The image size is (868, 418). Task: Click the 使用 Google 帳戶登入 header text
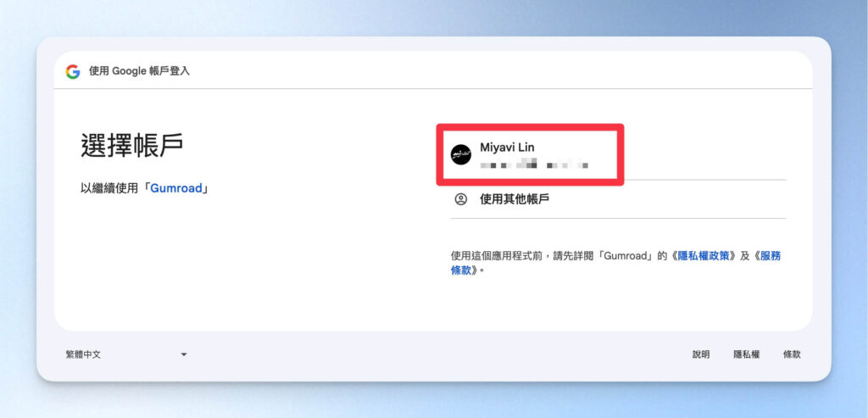pos(139,71)
